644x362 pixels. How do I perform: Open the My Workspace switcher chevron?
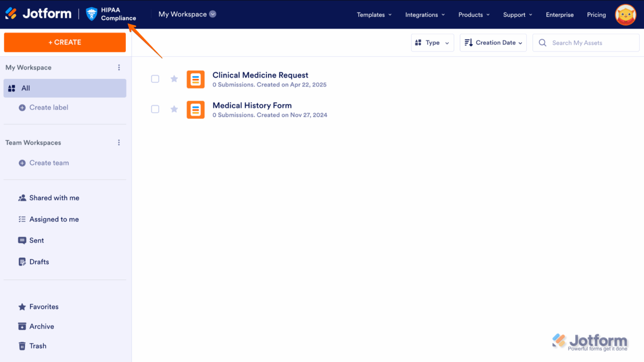[x=213, y=14]
